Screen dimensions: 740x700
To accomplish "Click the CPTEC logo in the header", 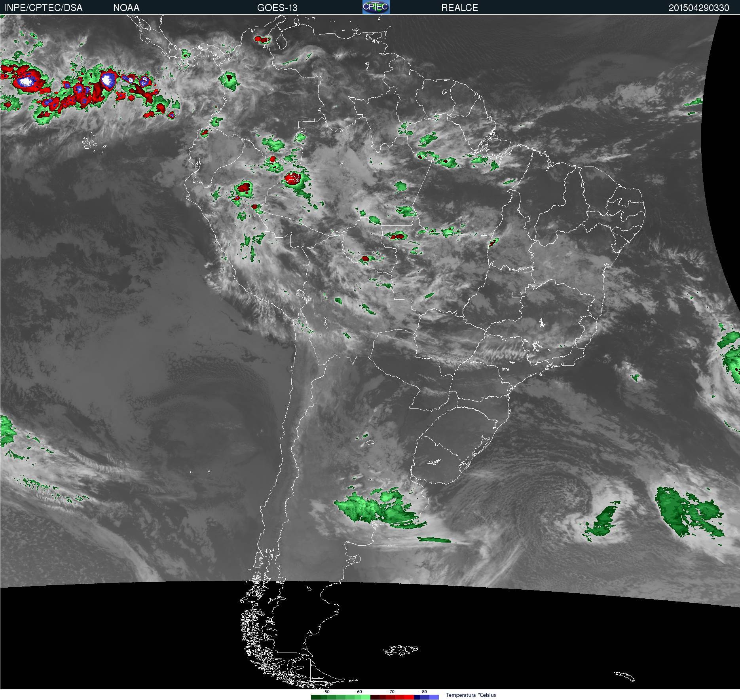I will pyautogui.click(x=376, y=7).
